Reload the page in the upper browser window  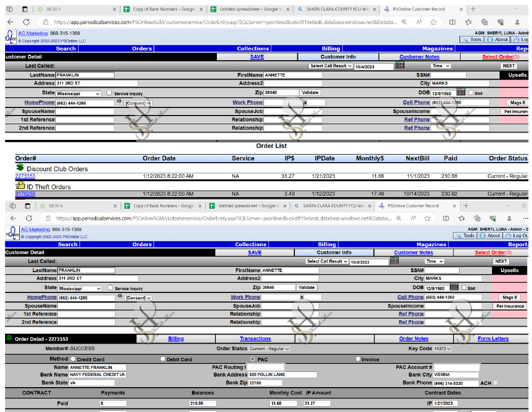pos(26,22)
